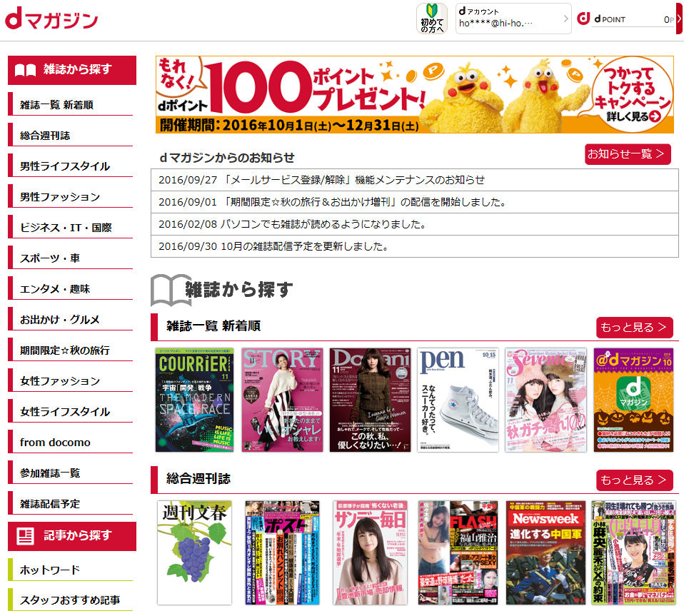Click もっと見る for 雑誌一覧 新着順
The width and height of the screenshot is (684, 616).
point(634,328)
